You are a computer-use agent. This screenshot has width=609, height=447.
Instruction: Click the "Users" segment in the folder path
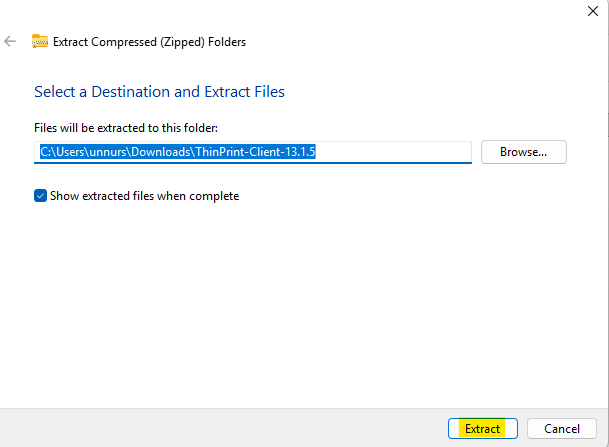coord(70,152)
